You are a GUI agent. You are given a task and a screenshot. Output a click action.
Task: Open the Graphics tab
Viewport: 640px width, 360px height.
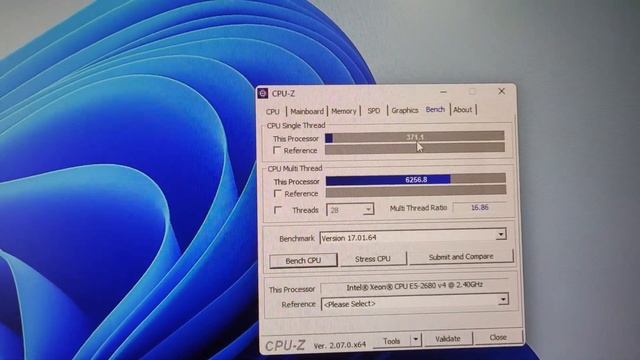[x=404, y=110]
